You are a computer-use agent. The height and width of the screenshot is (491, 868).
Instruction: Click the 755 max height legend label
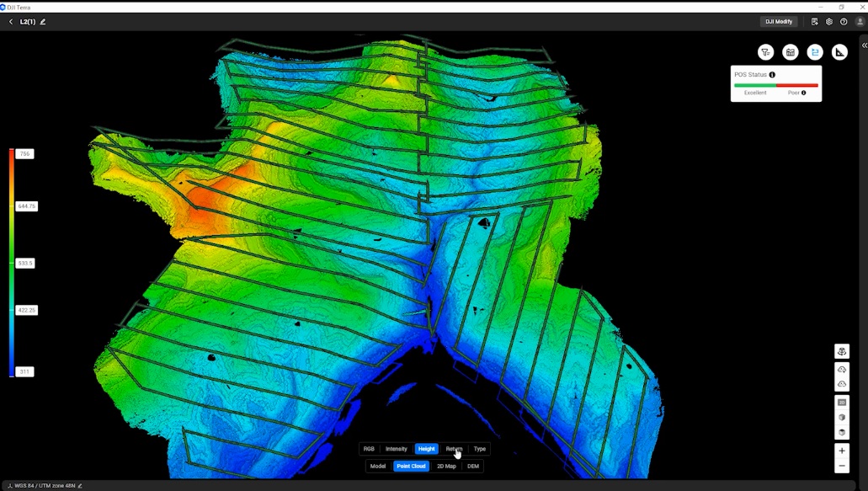tap(26, 154)
